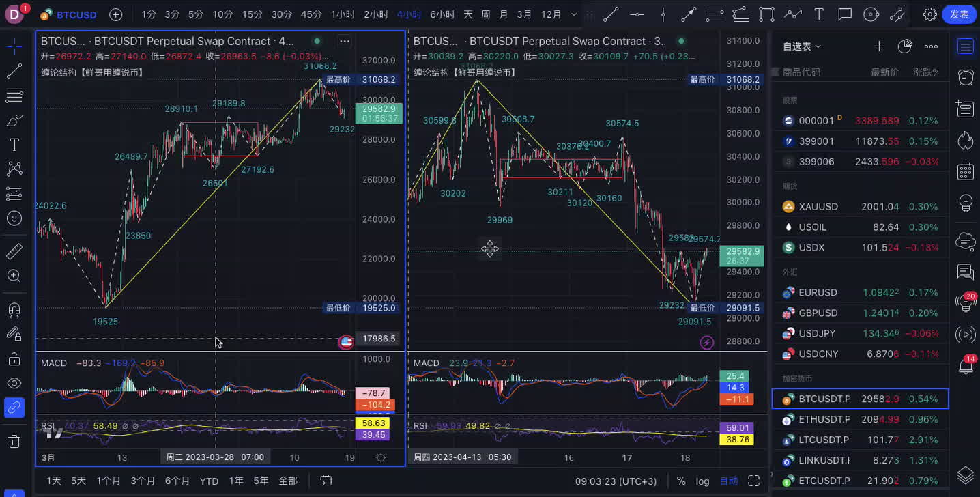The width and height of the screenshot is (980, 497).
Task: Open the lightbulb ideas panel
Action: (x=965, y=203)
